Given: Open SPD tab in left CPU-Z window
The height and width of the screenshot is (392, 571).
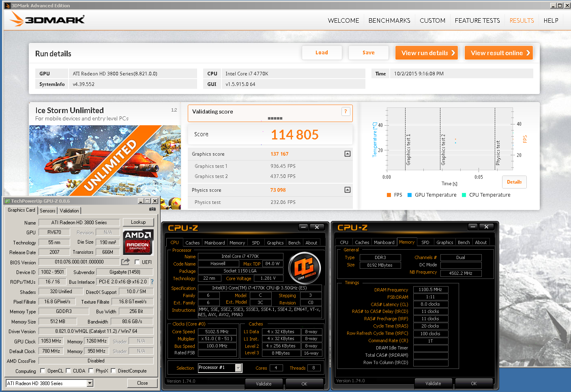Looking at the screenshot, I should pyautogui.click(x=255, y=242).
